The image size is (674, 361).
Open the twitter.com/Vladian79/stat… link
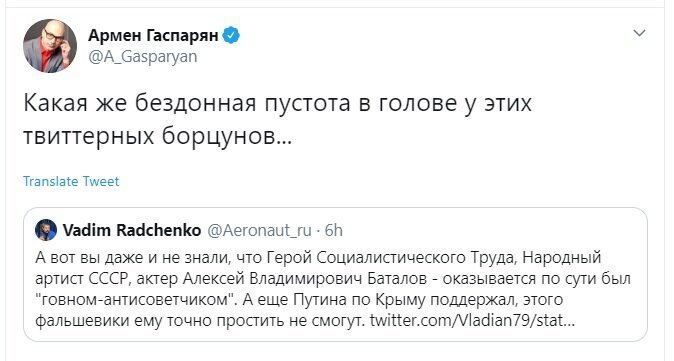tap(472, 321)
